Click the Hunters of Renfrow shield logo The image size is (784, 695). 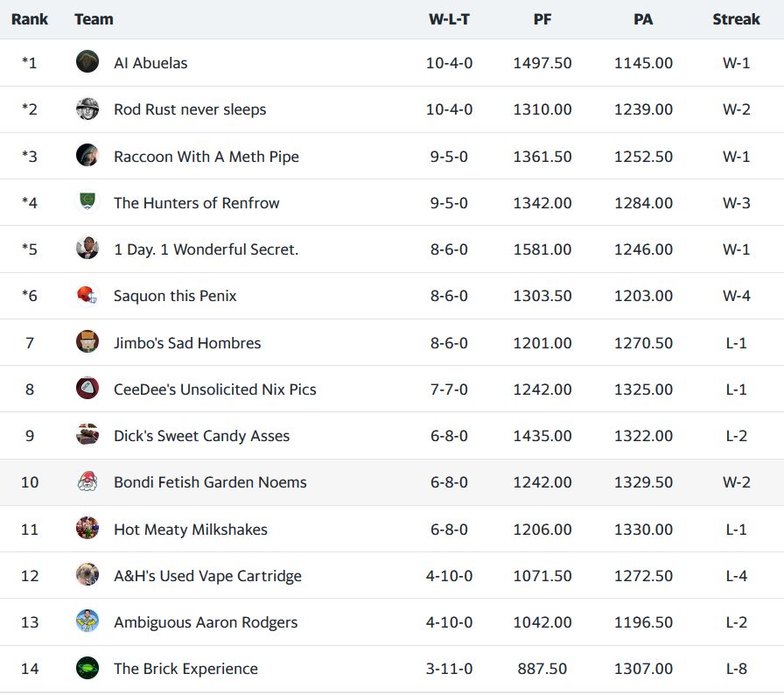(87, 202)
